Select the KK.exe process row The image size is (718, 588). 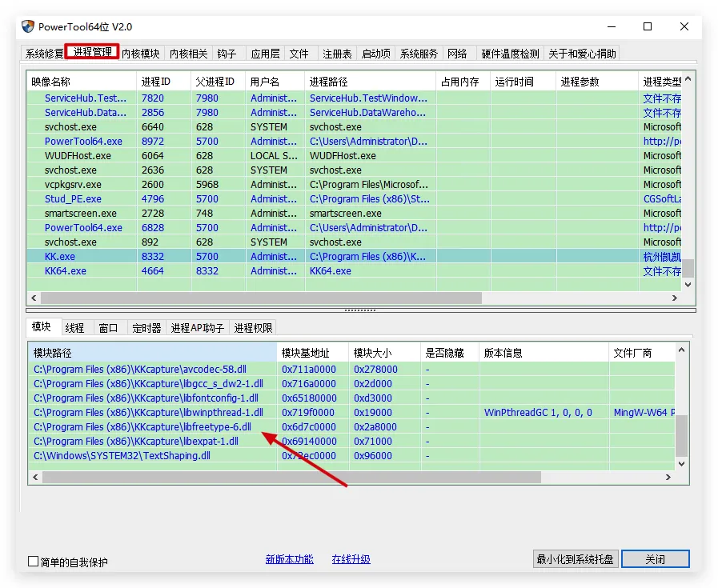coord(60,257)
